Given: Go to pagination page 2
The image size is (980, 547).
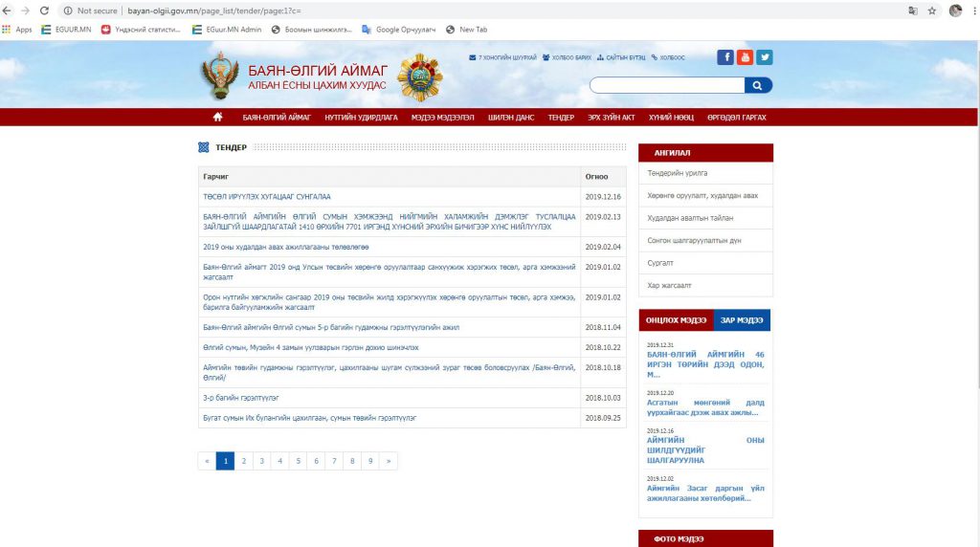Looking at the screenshot, I should (x=243, y=461).
